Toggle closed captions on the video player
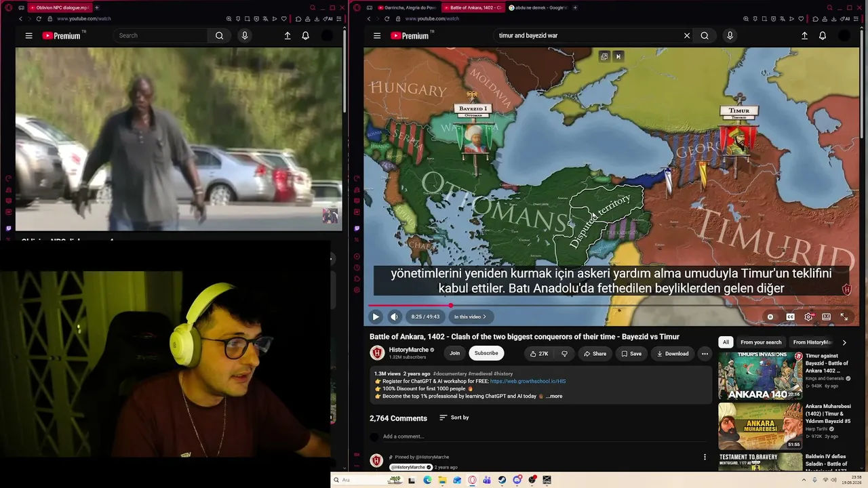This screenshot has width=868, height=488. tap(790, 317)
